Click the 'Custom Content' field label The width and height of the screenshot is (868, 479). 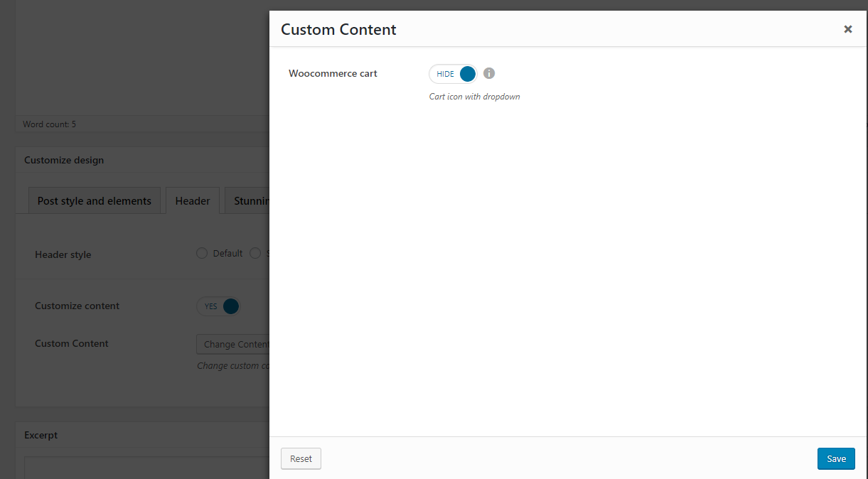pos(72,343)
